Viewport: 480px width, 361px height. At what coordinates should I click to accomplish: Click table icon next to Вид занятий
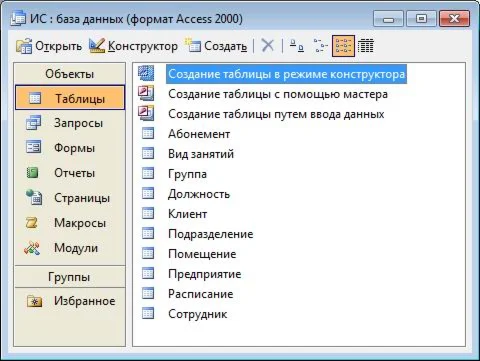[x=148, y=153]
